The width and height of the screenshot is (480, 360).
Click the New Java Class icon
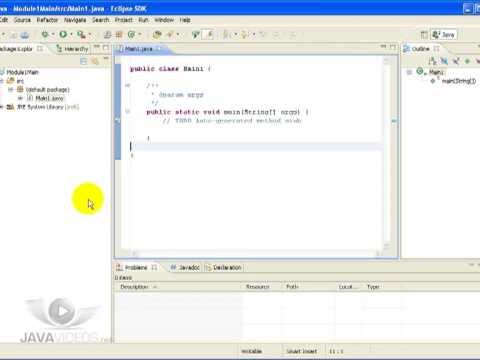coord(132,34)
